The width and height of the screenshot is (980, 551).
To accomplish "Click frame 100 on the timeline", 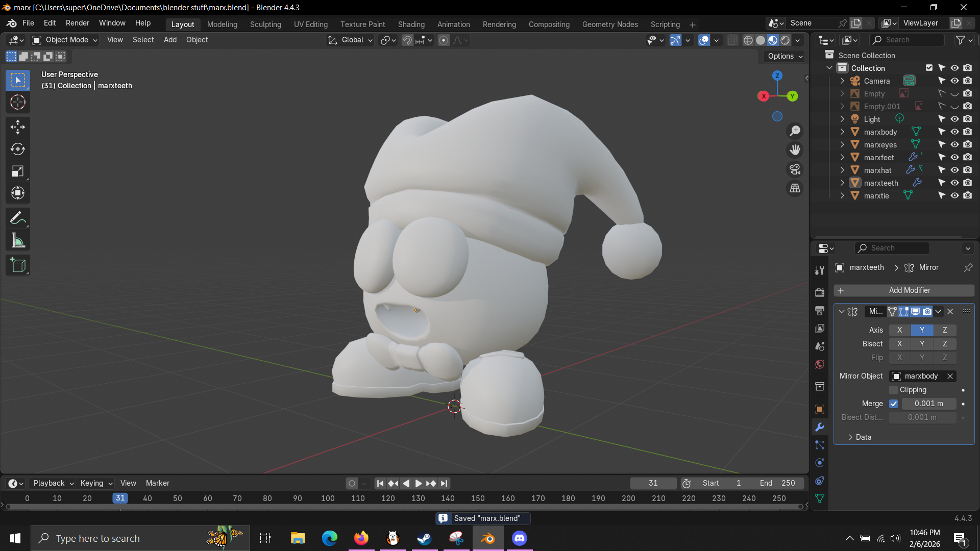I will click(x=328, y=498).
